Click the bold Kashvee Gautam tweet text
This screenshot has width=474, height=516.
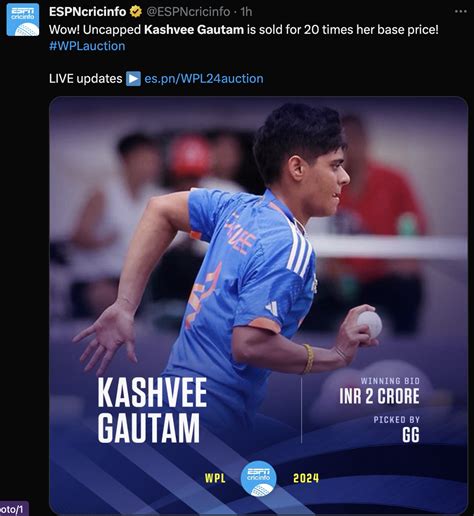(x=194, y=30)
